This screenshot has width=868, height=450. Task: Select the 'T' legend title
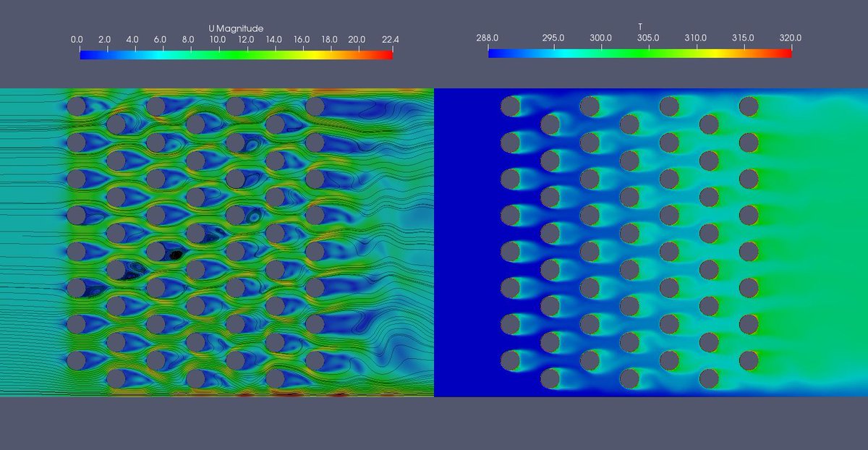click(640, 27)
